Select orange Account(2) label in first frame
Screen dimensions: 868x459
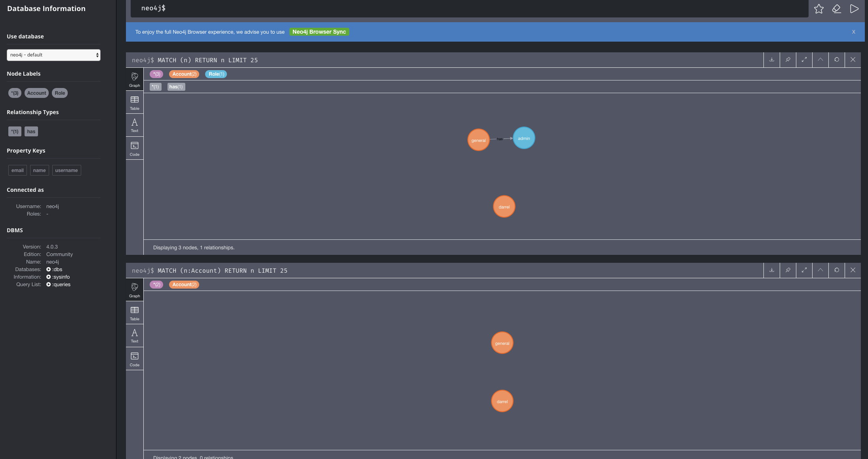184,74
